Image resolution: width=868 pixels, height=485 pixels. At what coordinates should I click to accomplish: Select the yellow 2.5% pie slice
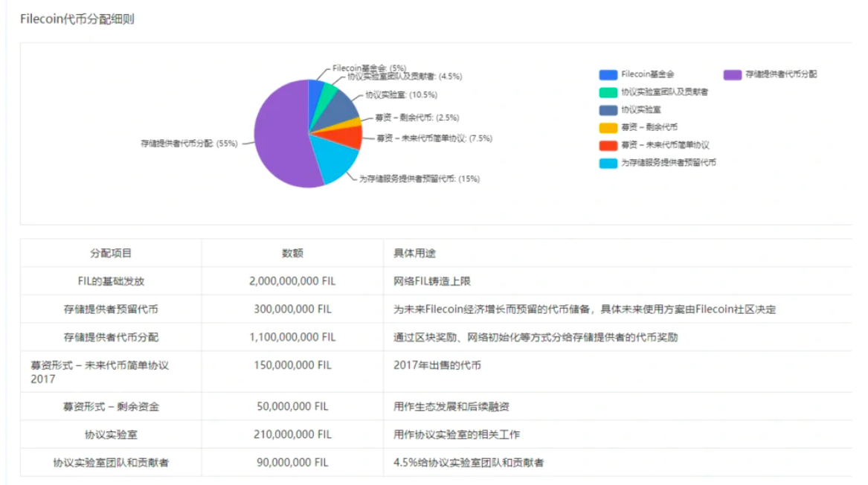[347, 124]
